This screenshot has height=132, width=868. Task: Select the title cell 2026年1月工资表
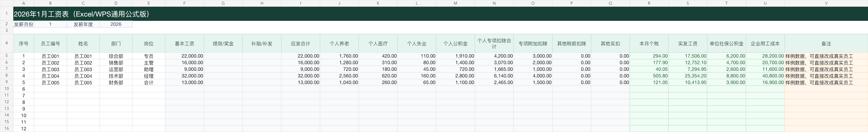(x=440, y=14)
